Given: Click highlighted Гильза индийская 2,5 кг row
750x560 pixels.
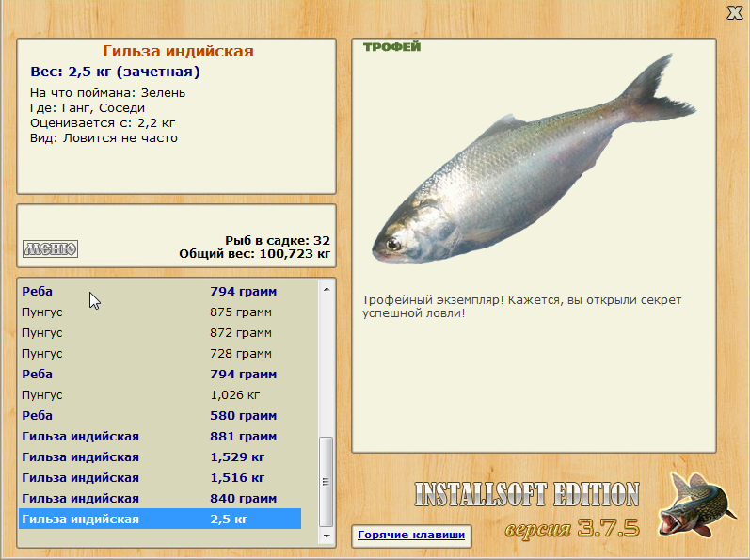Looking at the screenshot, I should coord(160,520).
